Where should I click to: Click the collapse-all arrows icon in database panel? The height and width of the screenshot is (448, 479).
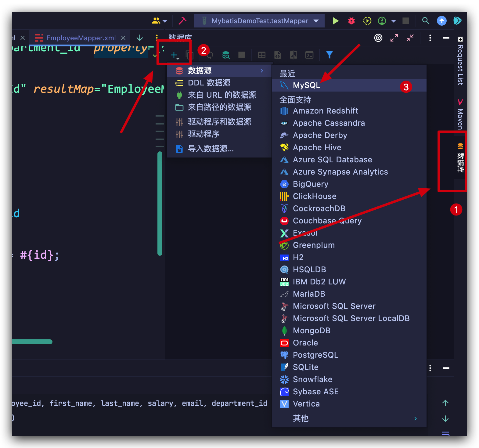click(x=410, y=38)
